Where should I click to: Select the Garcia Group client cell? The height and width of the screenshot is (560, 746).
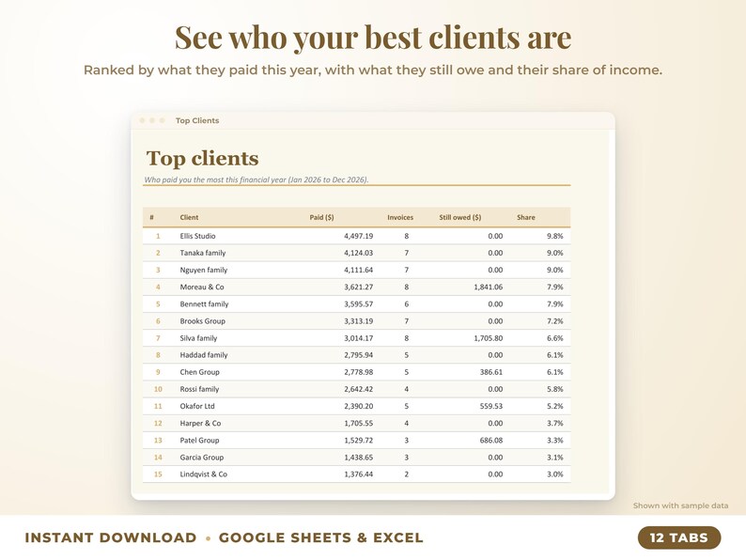click(x=202, y=458)
